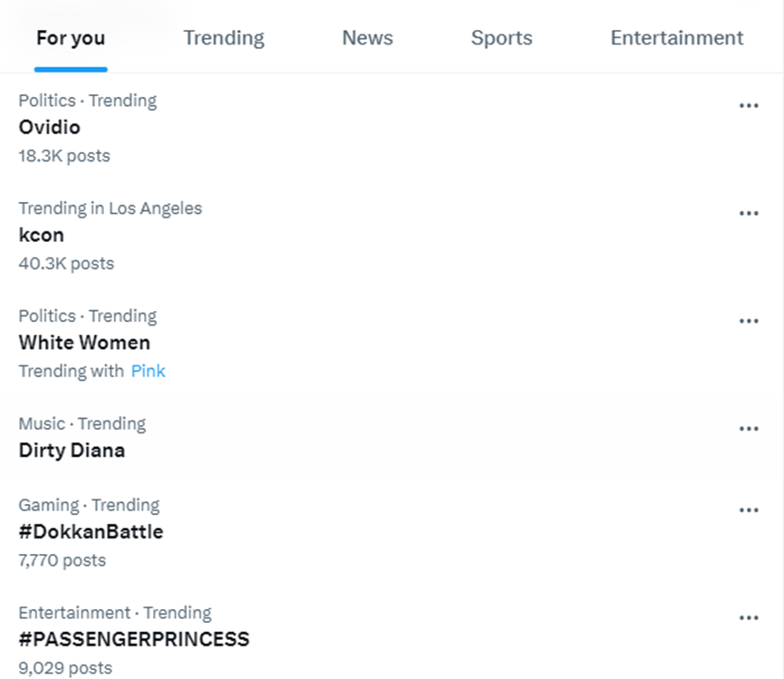The image size is (784, 679).
Task: Click the 40.3K posts count under kcon
Action: pos(66,264)
